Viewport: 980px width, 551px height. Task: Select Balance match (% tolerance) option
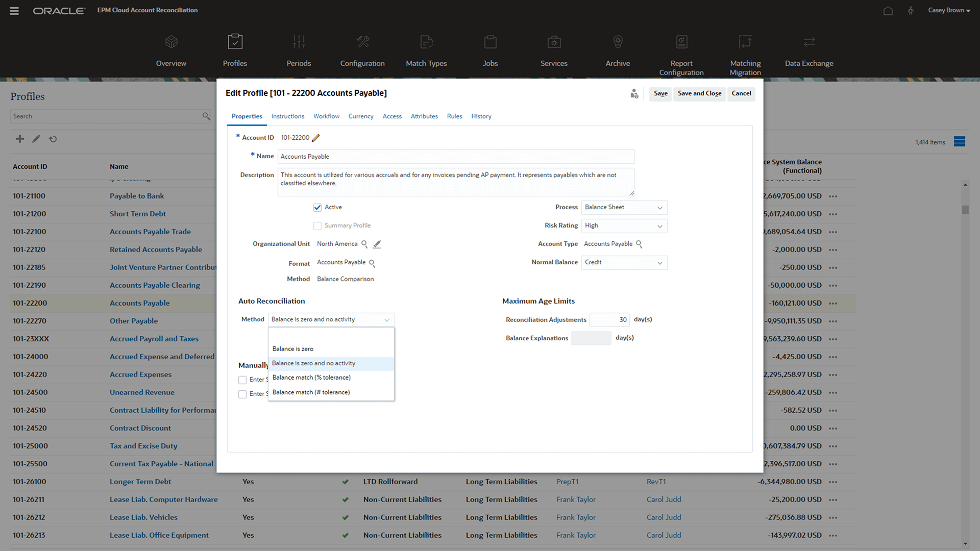[311, 378]
